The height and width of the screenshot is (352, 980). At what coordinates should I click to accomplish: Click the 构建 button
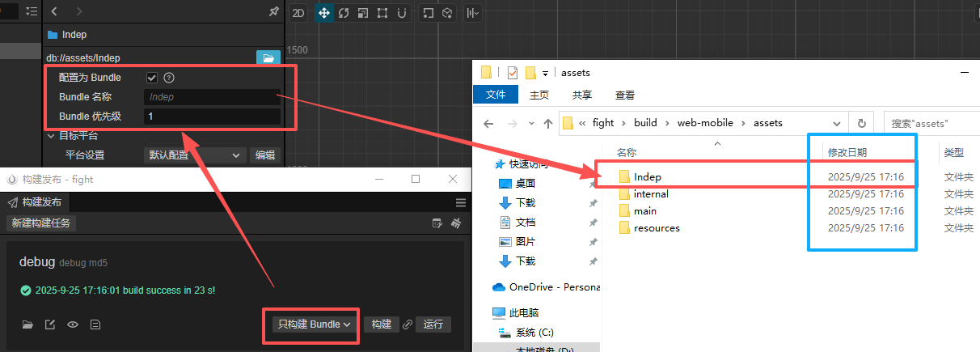coord(382,324)
